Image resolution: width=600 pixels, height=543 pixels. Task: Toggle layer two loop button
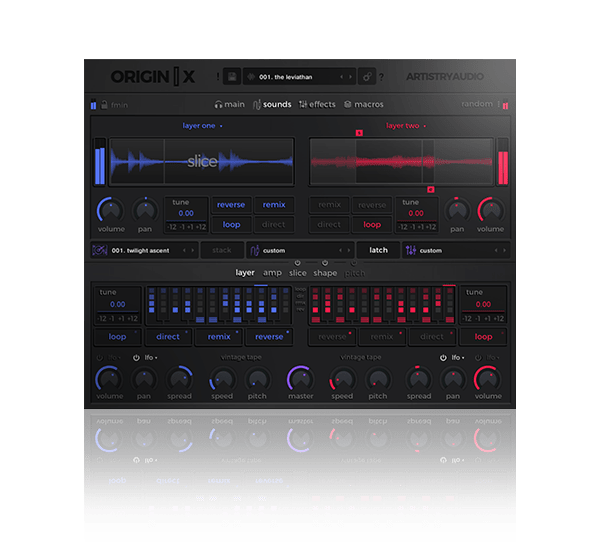pyautogui.click(x=372, y=225)
